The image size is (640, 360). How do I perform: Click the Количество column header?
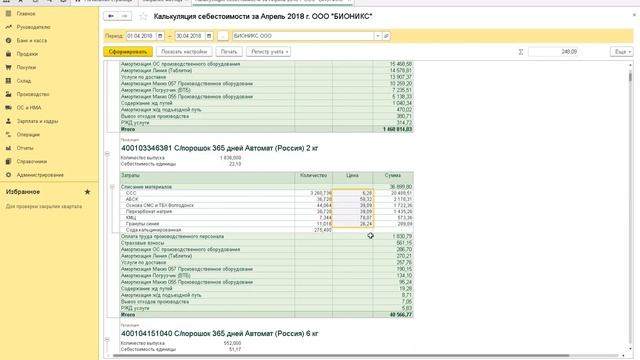point(313,177)
